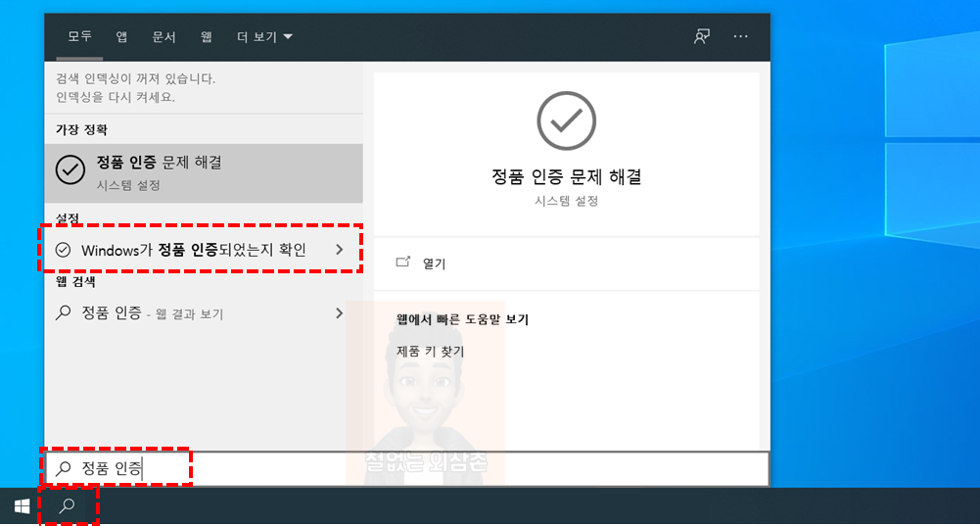Expand the 더 보기 dropdown
The width and height of the screenshot is (980, 526).
point(264,37)
